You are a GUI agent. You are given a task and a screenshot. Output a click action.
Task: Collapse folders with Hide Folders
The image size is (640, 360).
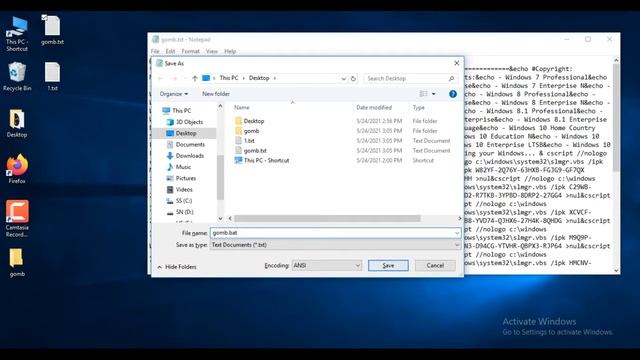click(x=177, y=267)
